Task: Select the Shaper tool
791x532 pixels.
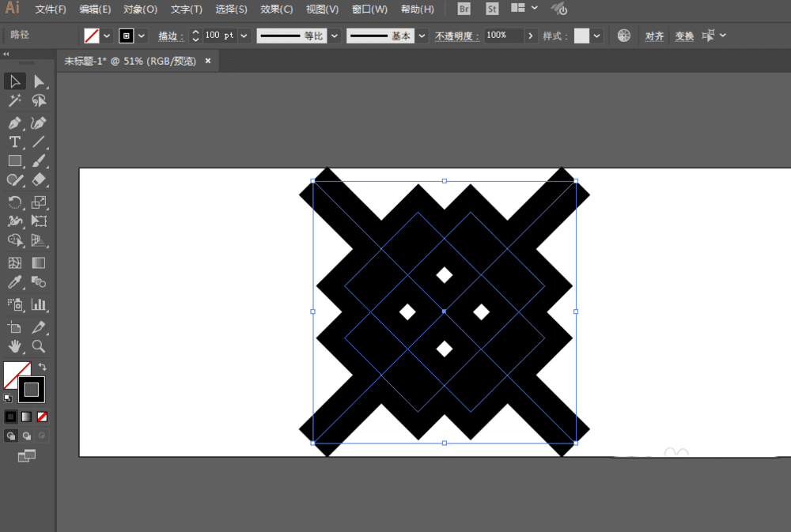Action: point(14,180)
